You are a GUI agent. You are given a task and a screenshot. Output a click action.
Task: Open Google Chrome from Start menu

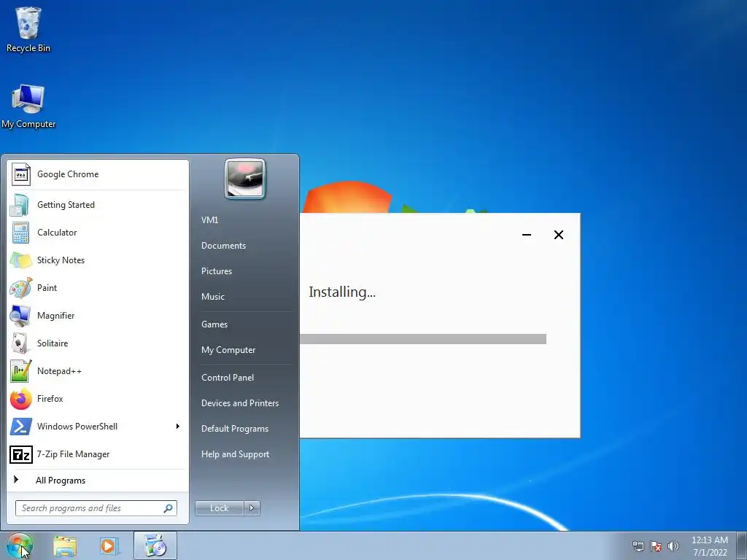coord(98,174)
